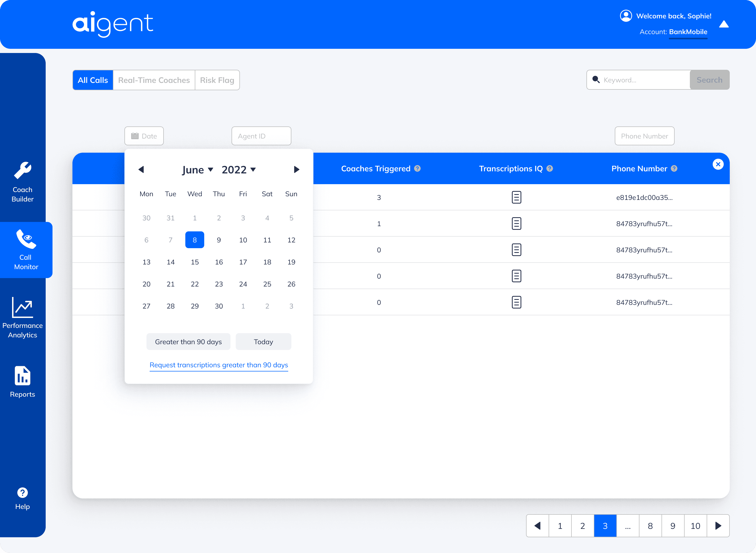756x553 pixels.
Task: Click the Help question mark icon
Action: pos(22,493)
